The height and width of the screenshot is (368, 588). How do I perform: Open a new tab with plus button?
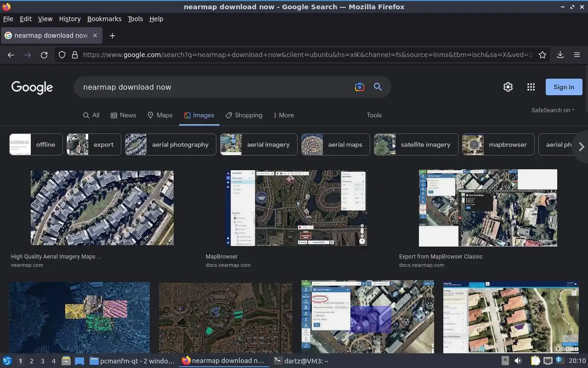[112, 35]
